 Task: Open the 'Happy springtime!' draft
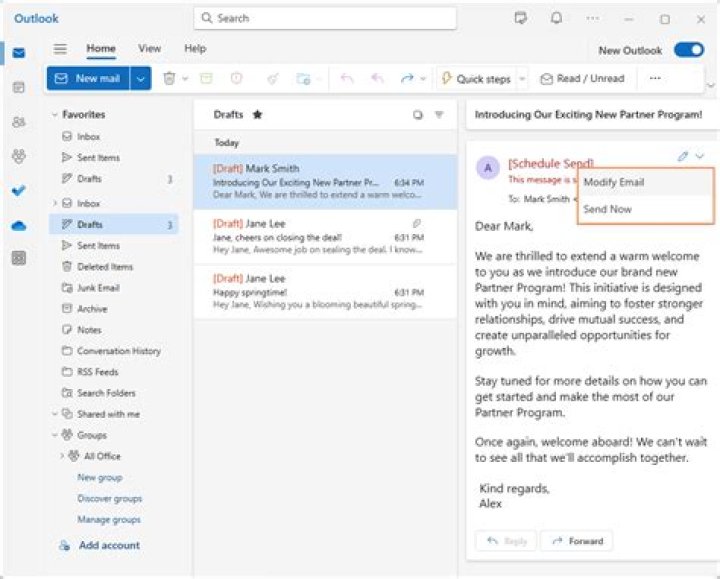325,292
